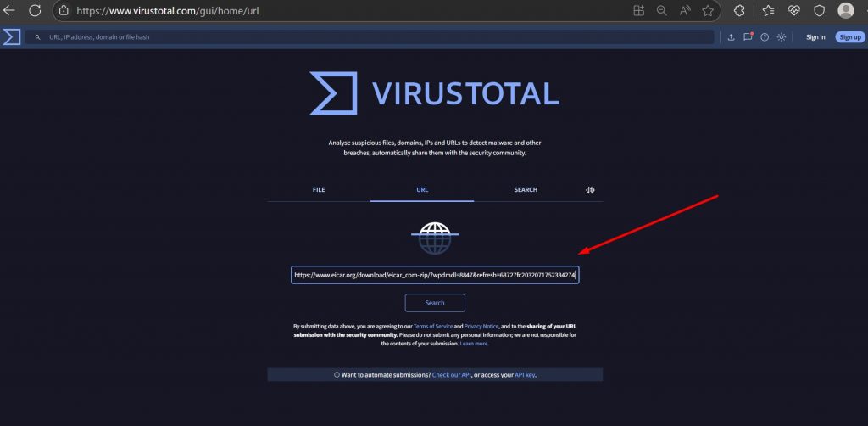
Task: Click the Sign up button
Action: pyautogui.click(x=849, y=37)
